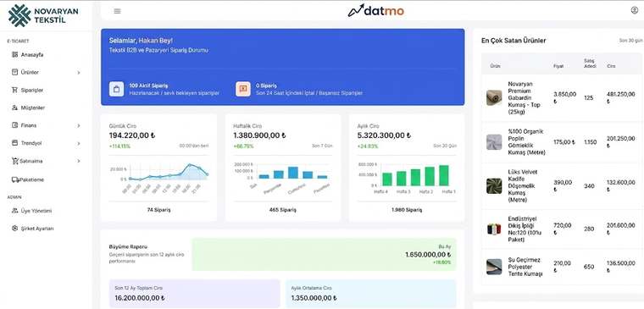Click the '1.380.900,00 ₺' weekly revenue value

click(x=259, y=135)
